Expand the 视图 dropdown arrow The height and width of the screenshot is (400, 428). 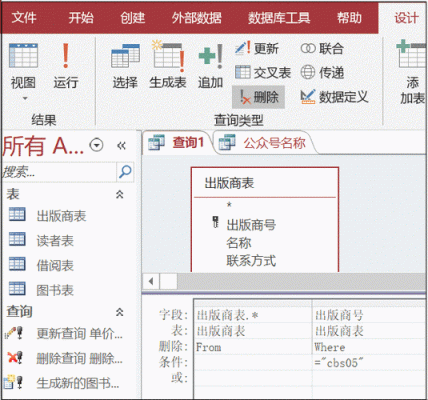pos(25,98)
